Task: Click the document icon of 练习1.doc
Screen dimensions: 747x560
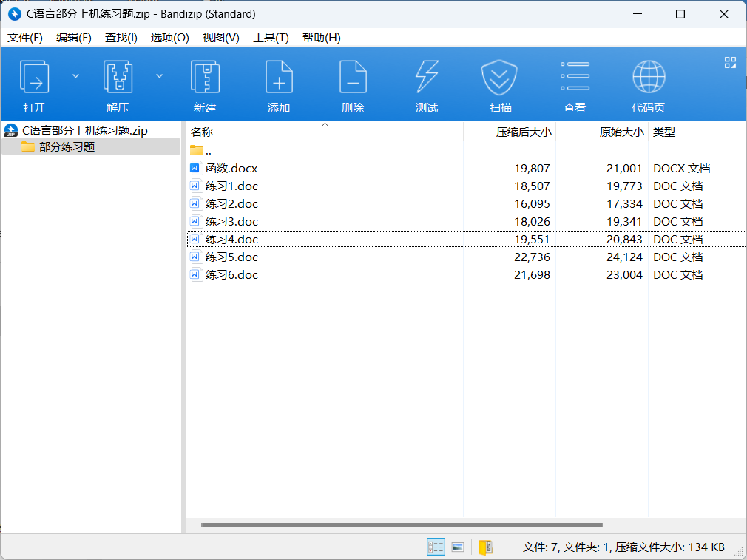Action: (195, 186)
